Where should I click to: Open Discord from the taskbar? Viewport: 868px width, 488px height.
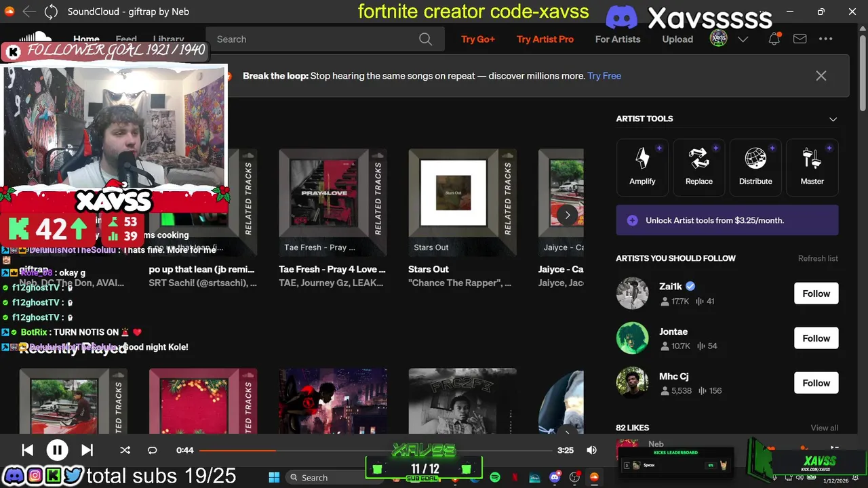coord(555,477)
